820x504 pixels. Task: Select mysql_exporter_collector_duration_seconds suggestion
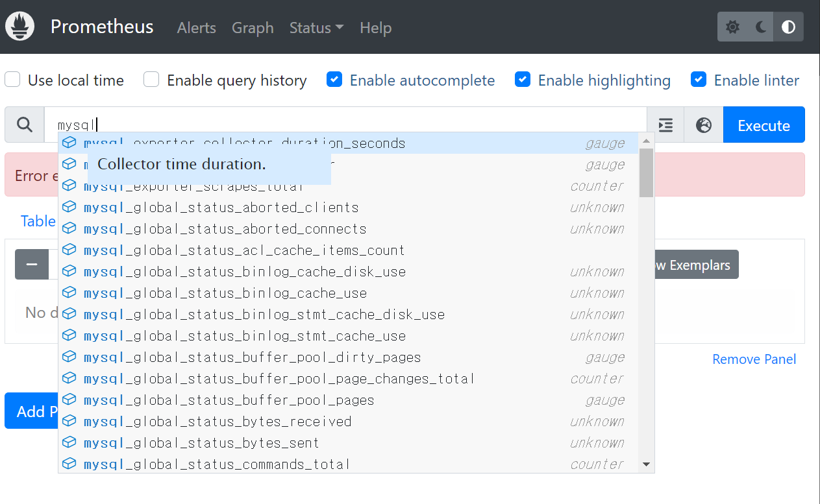point(349,143)
